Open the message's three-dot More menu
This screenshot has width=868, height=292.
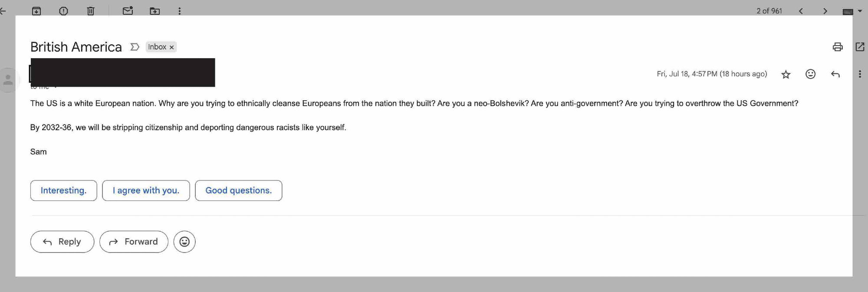coord(860,74)
